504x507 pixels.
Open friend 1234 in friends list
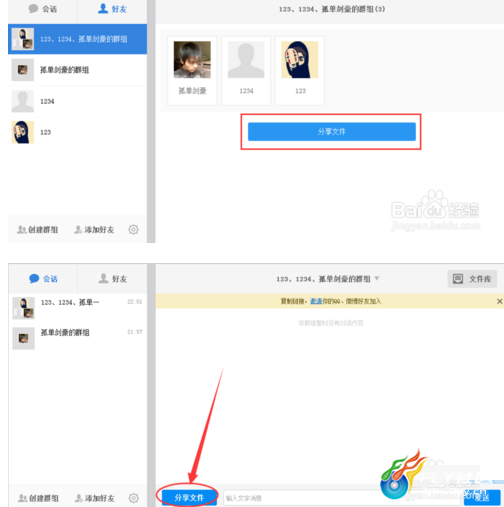pyautogui.click(x=77, y=101)
